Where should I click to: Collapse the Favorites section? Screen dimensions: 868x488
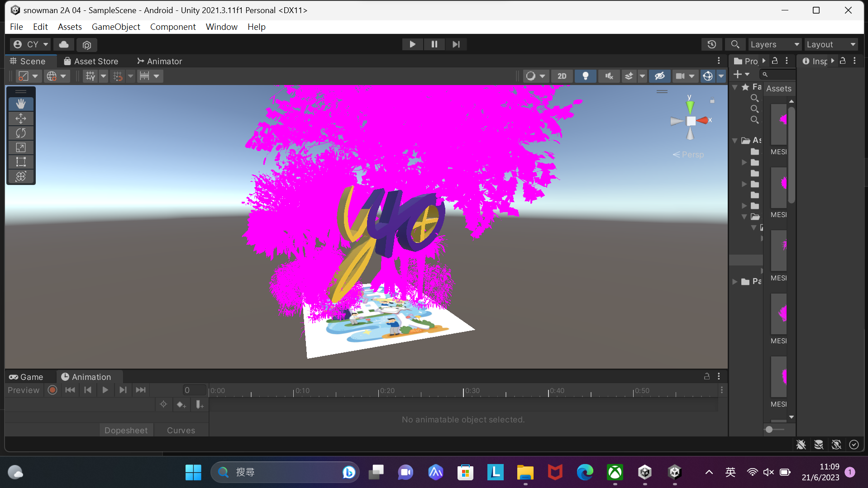735,87
